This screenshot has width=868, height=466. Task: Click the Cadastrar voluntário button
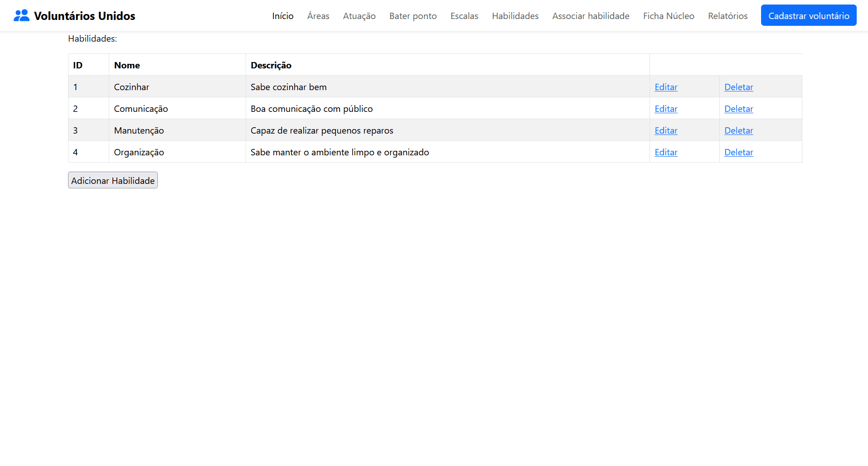click(x=809, y=15)
